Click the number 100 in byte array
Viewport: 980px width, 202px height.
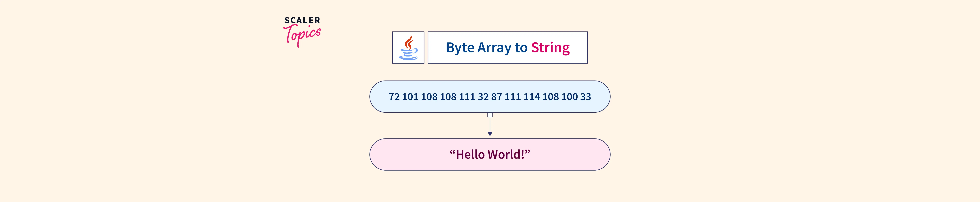coord(570,97)
